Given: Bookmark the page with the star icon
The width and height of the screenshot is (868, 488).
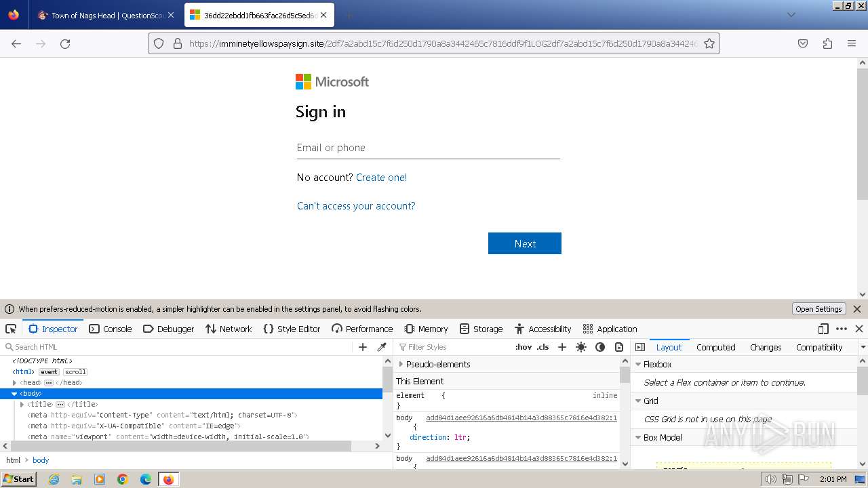Looking at the screenshot, I should click(x=709, y=43).
